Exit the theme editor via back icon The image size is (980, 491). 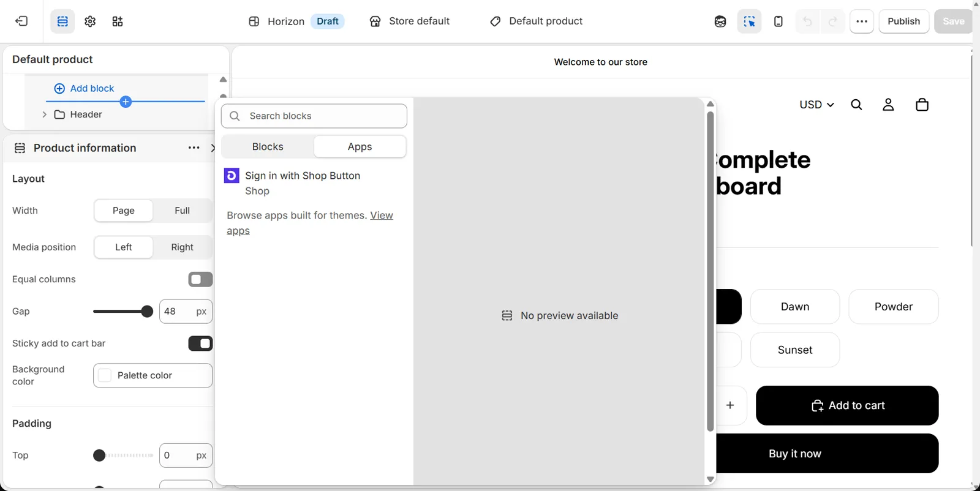coord(21,21)
